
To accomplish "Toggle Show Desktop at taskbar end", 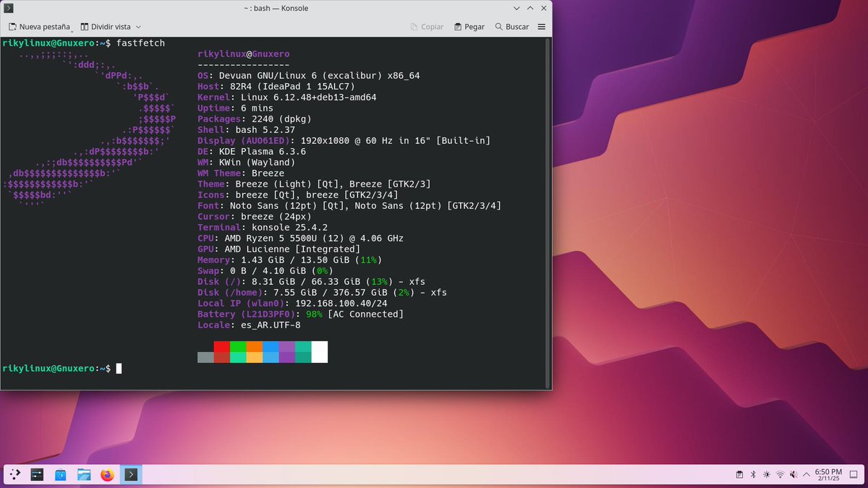I will (x=854, y=475).
